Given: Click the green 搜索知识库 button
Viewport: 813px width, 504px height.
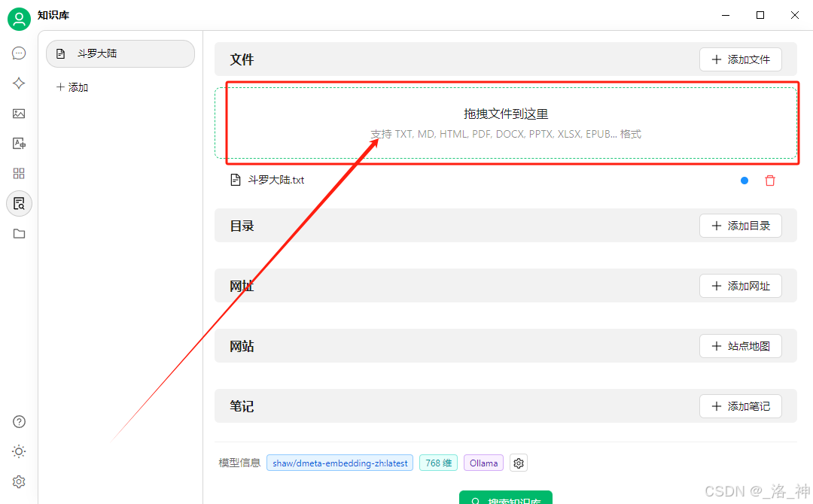Looking at the screenshot, I should coord(506,498).
